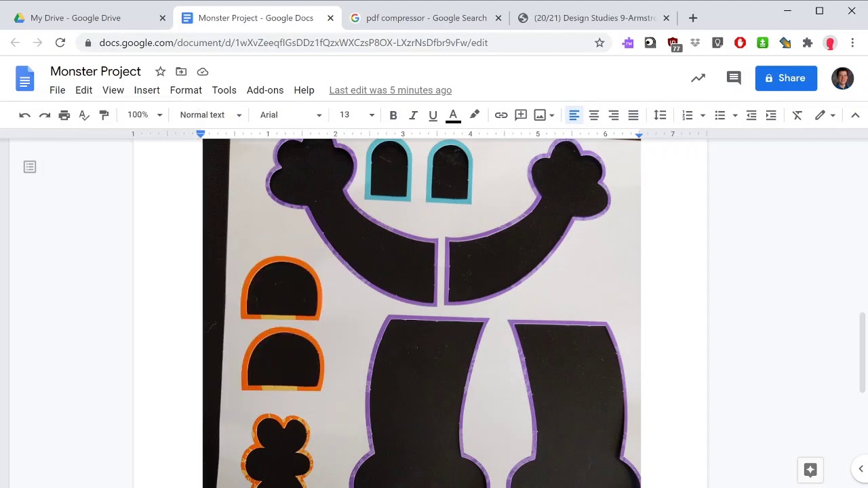Select the Print icon in toolbar
The image size is (868, 488).
point(64,115)
